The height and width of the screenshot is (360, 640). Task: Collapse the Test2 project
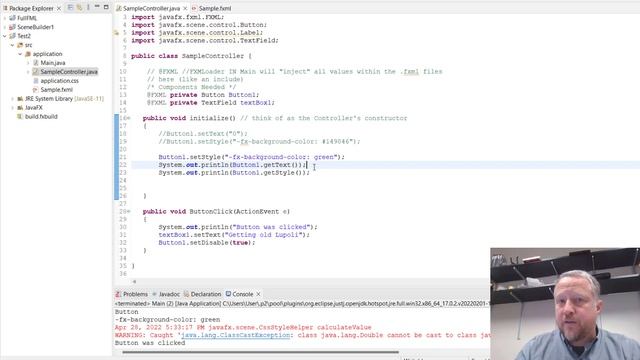(x=5, y=36)
